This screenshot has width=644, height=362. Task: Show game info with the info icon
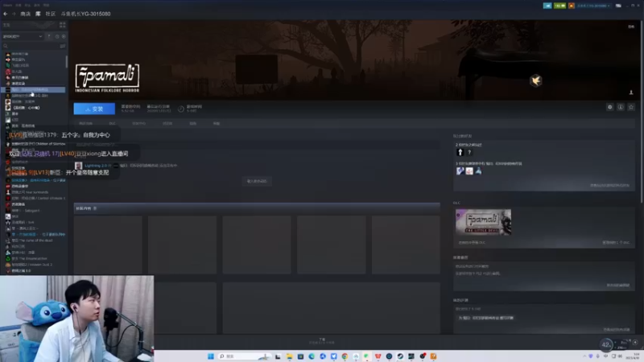pos(621,107)
